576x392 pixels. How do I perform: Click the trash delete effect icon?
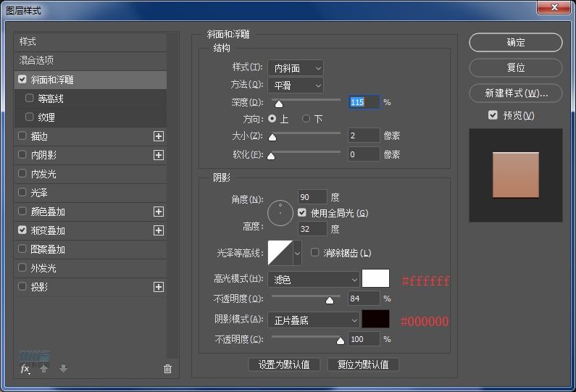point(167,369)
